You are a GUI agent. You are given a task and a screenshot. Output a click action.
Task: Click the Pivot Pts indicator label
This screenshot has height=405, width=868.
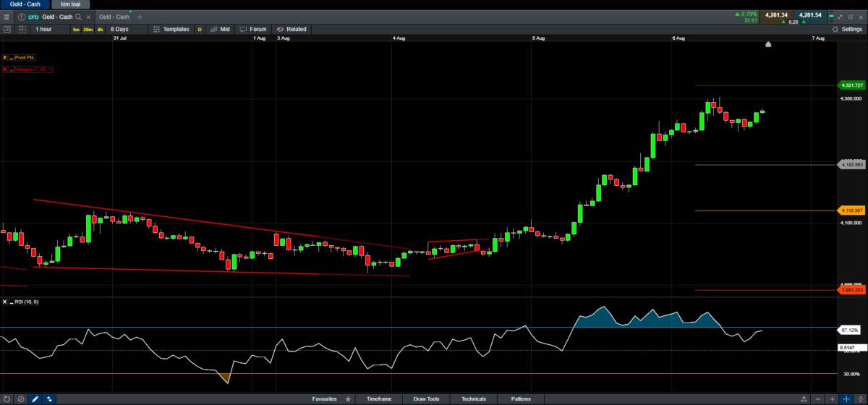click(x=25, y=57)
